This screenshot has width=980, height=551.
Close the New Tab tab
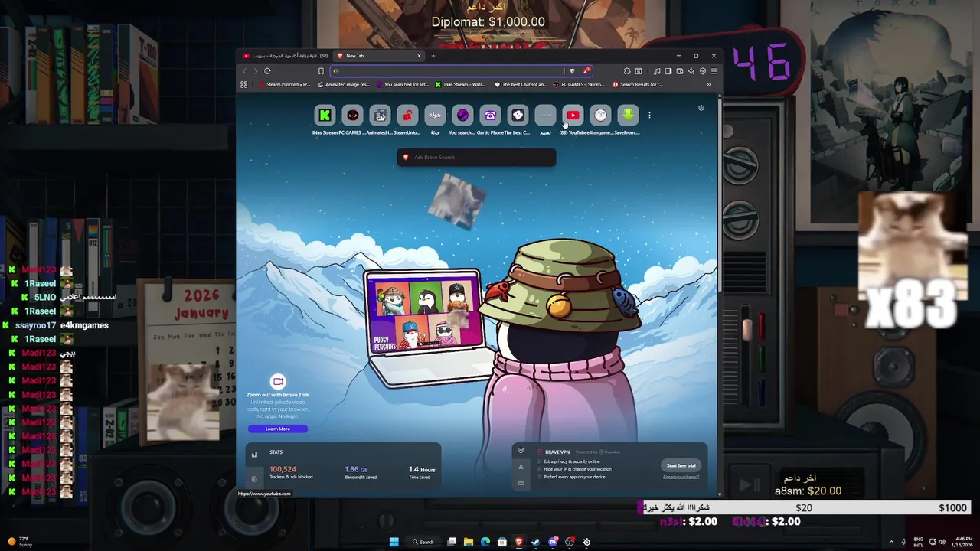419,56
